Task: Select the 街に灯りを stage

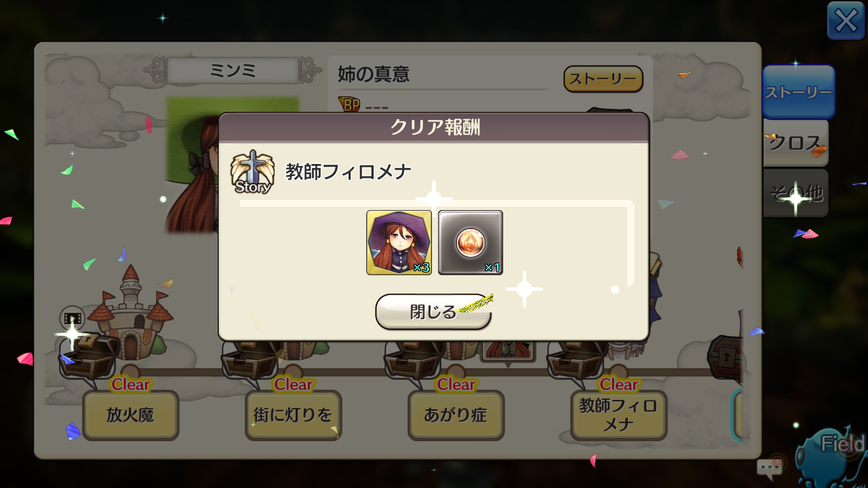Action: (294, 415)
